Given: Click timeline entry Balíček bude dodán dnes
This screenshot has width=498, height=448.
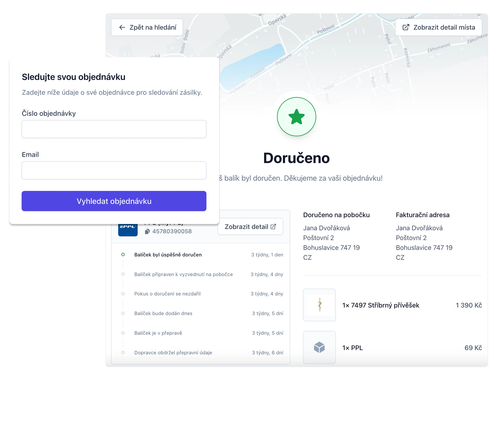Looking at the screenshot, I should pos(163,313).
